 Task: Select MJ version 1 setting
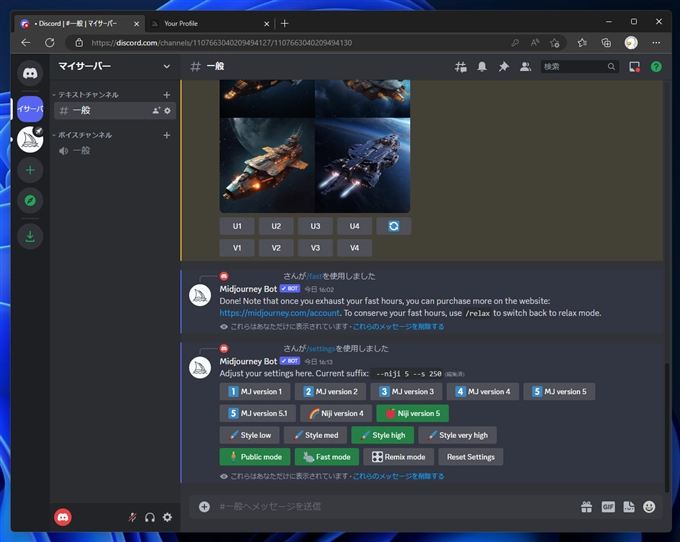point(255,392)
